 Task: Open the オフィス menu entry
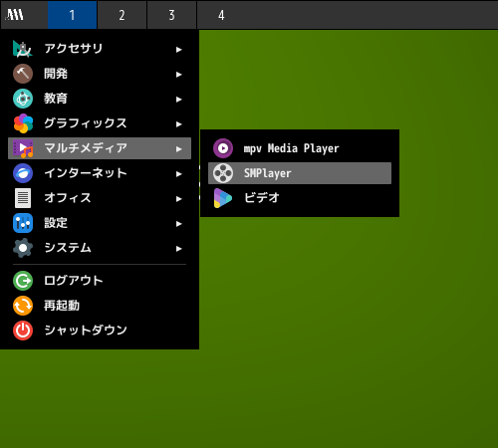100,198
